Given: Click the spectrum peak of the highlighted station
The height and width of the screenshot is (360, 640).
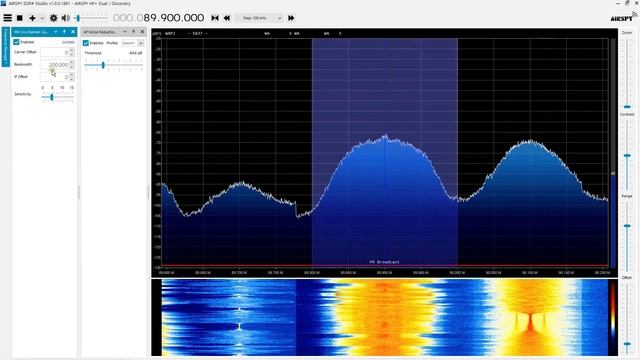Looking at the screenshot, I should [385, 137].
